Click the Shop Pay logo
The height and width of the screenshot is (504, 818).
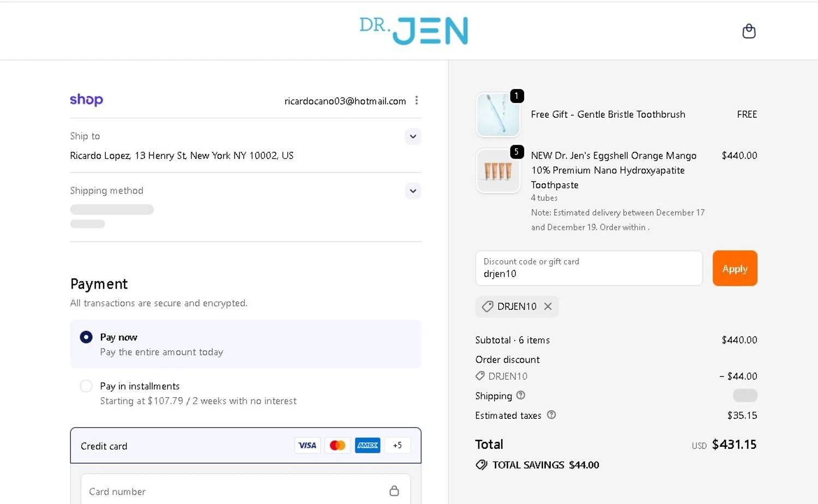tap(86, 100)
